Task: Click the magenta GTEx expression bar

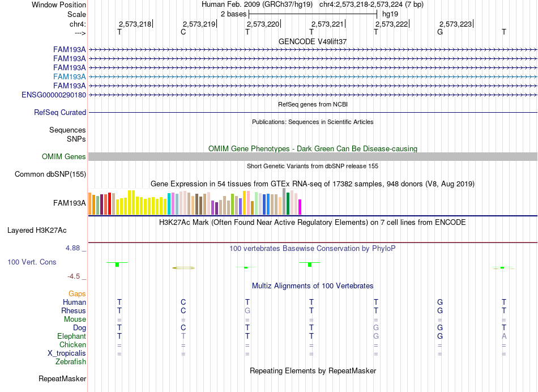Action: (300, 207)
